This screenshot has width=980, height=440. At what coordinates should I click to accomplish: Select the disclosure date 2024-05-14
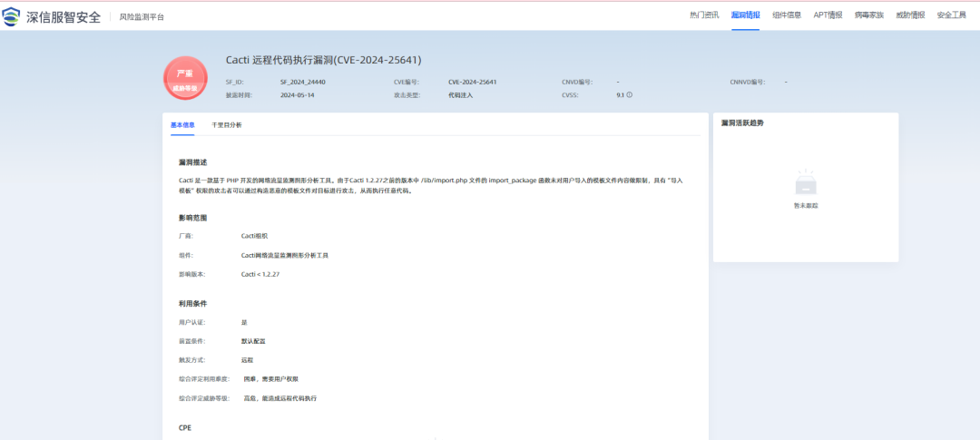pos(298,95)
